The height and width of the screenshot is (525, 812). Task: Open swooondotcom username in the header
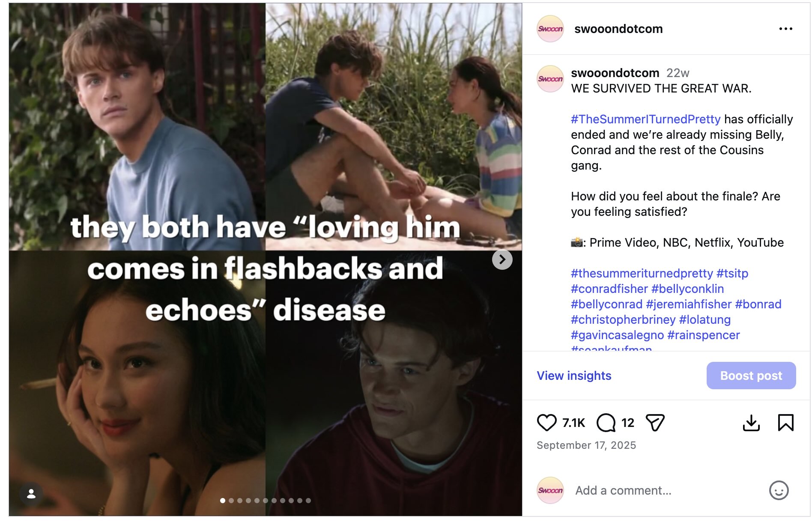(618, 29)
